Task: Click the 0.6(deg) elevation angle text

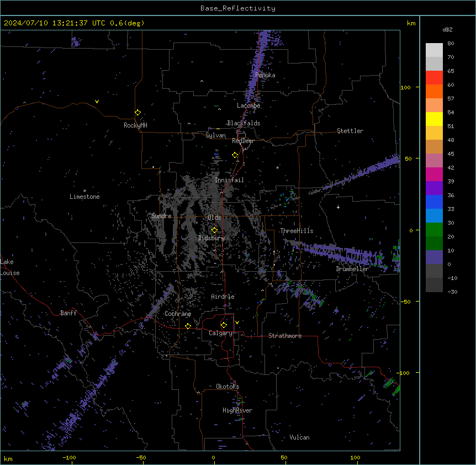Action: click(x=127, y=23)
